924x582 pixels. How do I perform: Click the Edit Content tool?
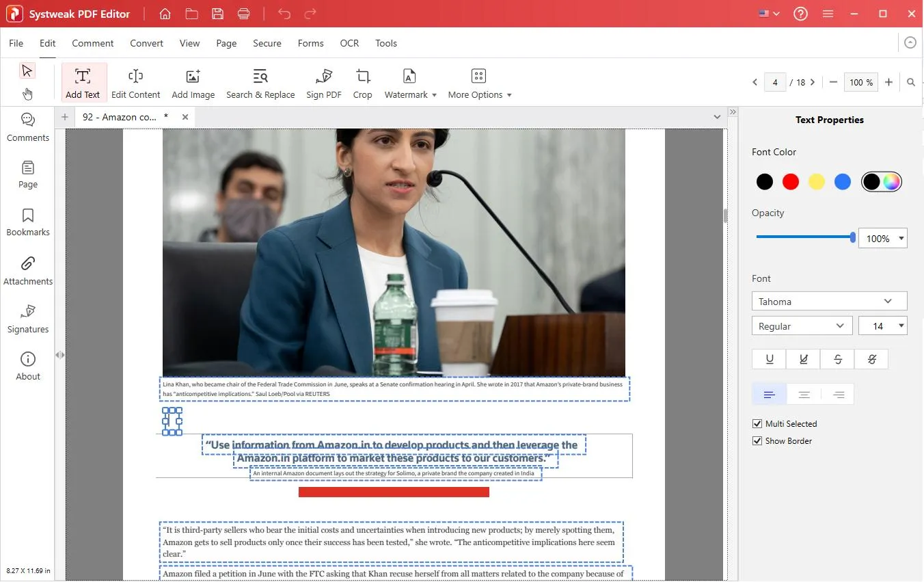pos(135,83)
